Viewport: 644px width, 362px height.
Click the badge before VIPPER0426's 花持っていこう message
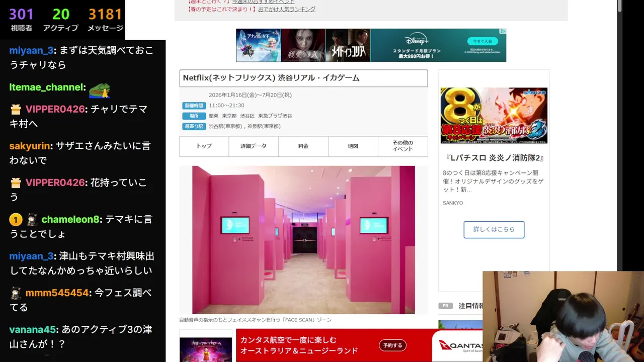pyautogui.click(x=16, y=183)
